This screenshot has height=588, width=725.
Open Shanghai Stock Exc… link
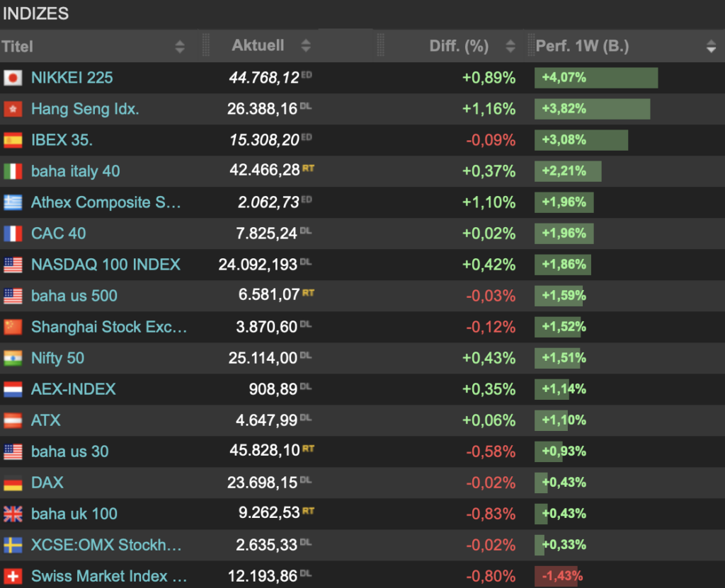pos(109,327)
